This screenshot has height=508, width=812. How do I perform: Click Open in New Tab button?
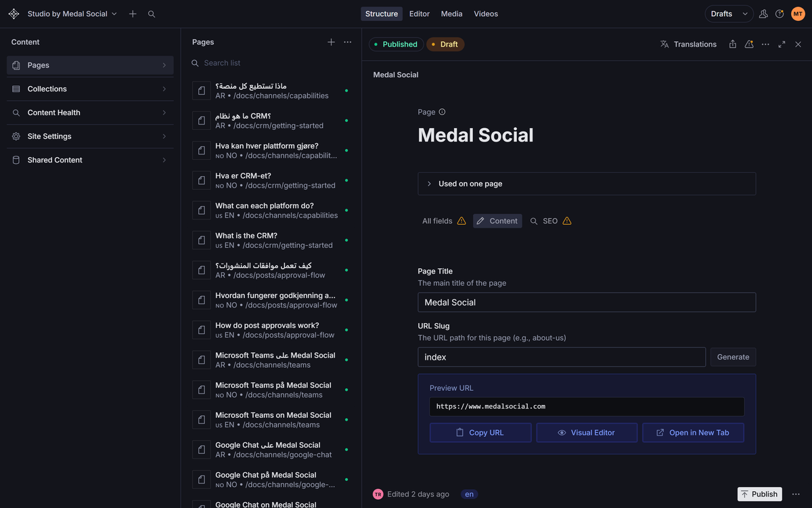[693, 433]
